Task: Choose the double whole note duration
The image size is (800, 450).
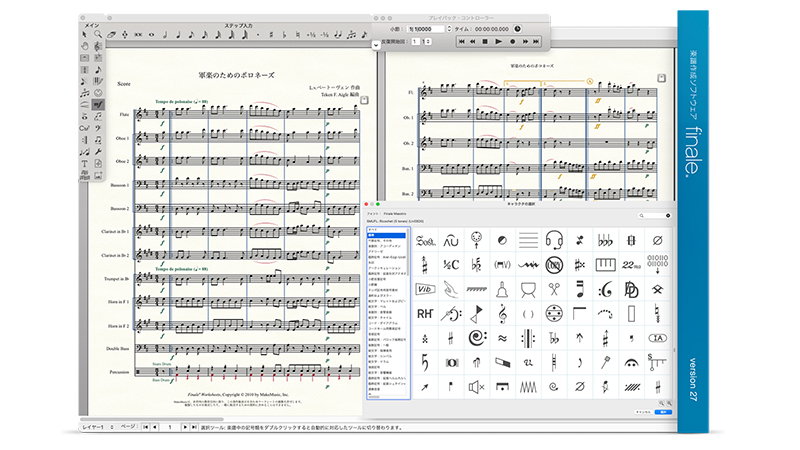Action: (x=138, y=35)
